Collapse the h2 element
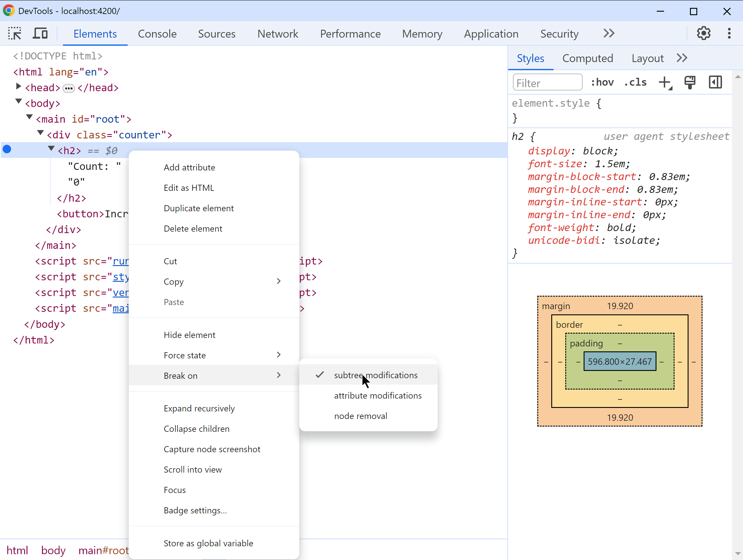 coord(51,149)
